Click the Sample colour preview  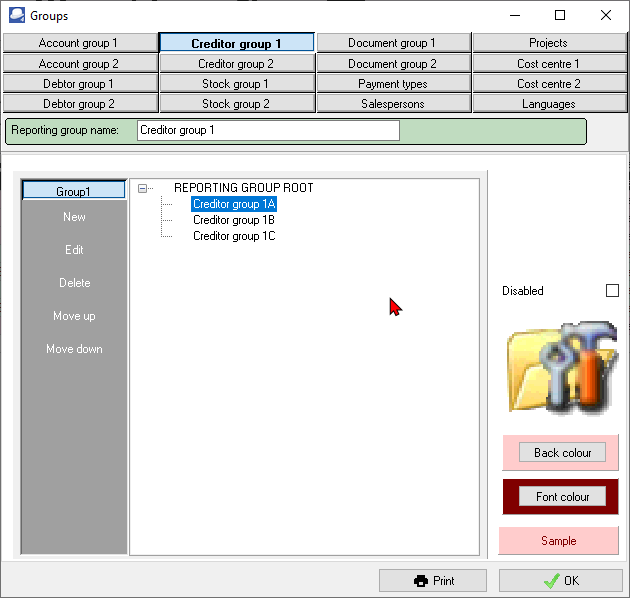coord(558,541)
